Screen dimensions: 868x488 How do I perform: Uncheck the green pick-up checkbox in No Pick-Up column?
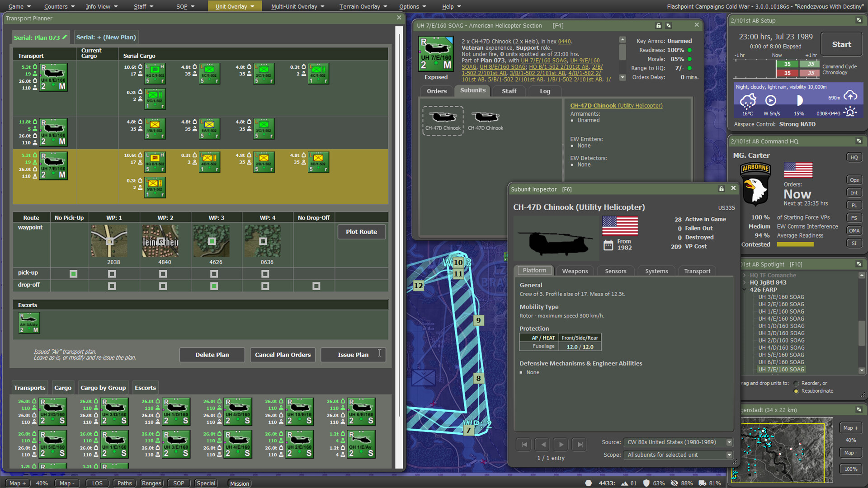pos(73,273)
